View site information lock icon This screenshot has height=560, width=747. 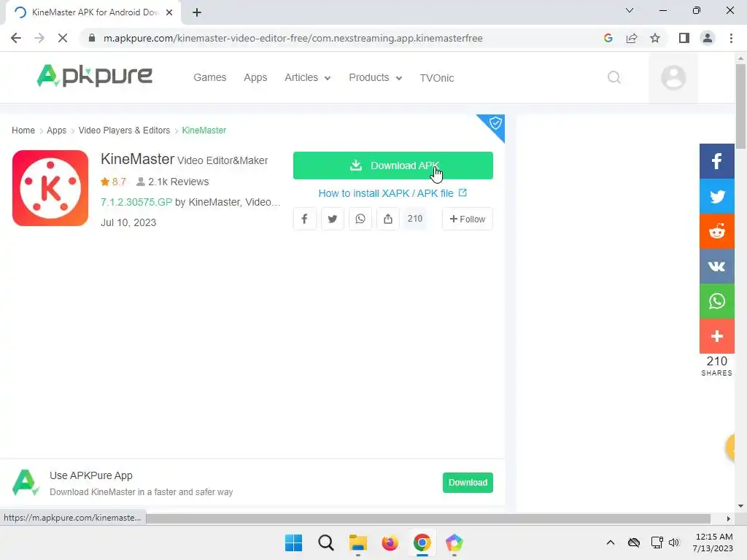coord(92,38)
